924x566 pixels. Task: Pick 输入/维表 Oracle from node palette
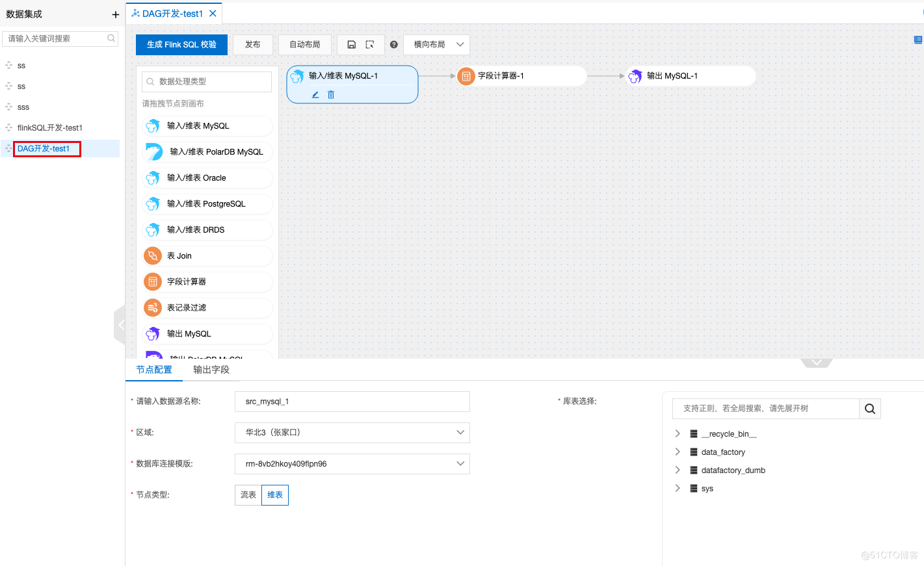pyautogui.click(x=207, y=178)
